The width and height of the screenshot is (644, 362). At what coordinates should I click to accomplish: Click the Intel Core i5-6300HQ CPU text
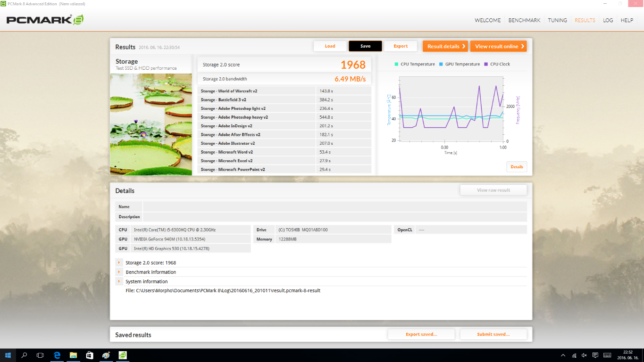(x=175, y=230)
